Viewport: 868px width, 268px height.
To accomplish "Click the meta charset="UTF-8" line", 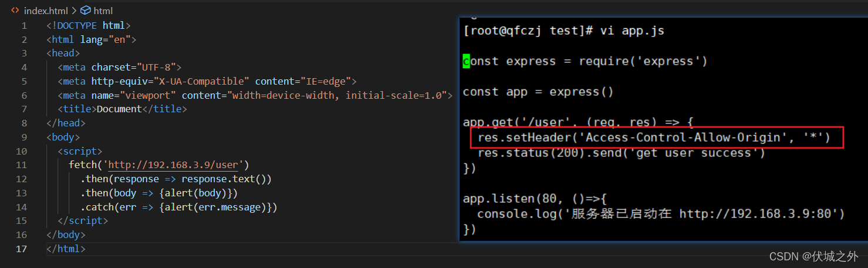I will coord(120,67).
